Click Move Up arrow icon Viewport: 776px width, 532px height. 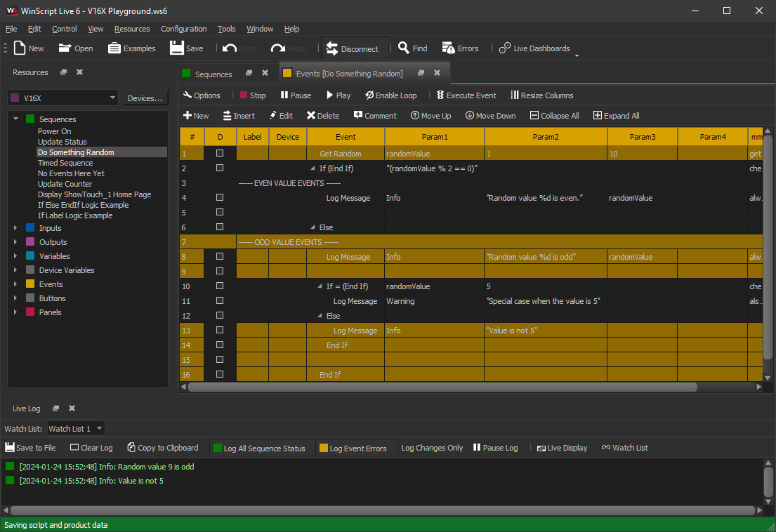click(415, 116)
